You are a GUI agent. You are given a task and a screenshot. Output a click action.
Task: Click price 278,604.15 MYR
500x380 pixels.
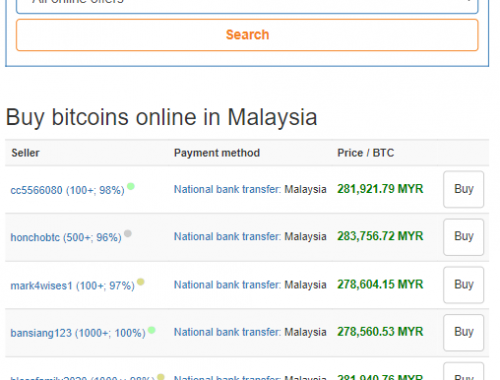pos(380,285)
